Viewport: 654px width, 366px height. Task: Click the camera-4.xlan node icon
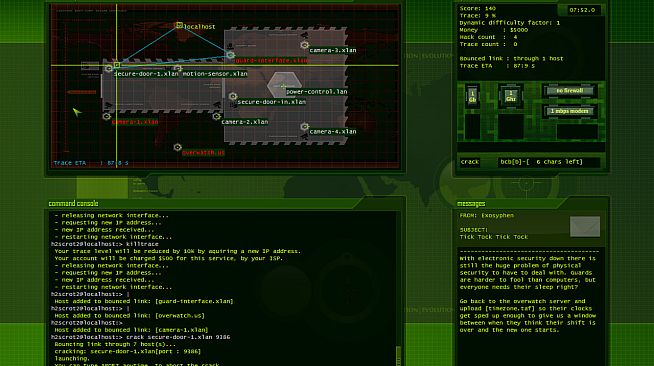304,126
